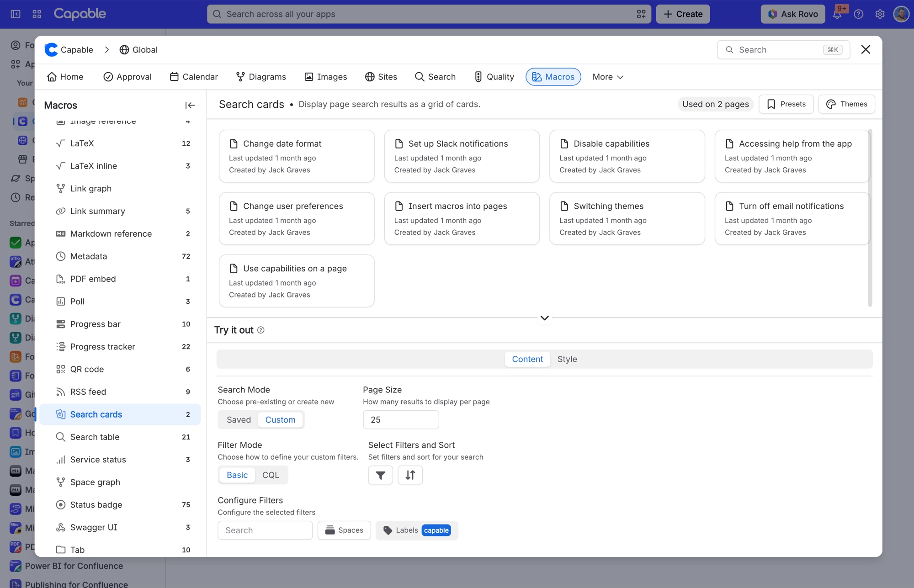Switch to the Style tab
This screenshot has height=588, width=914.
(567, 359)
